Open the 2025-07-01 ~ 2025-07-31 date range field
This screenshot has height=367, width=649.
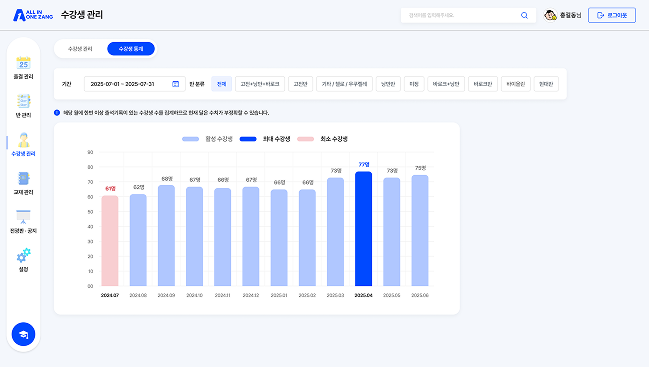pos(135,84)
